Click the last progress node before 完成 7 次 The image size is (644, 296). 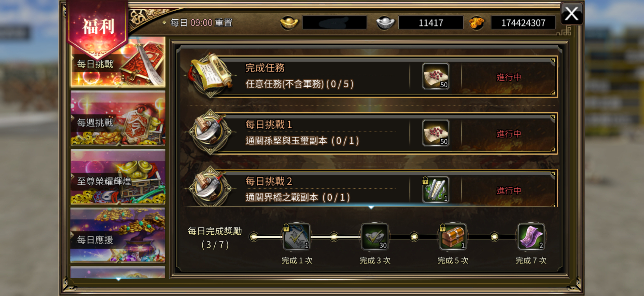(494, 237)
